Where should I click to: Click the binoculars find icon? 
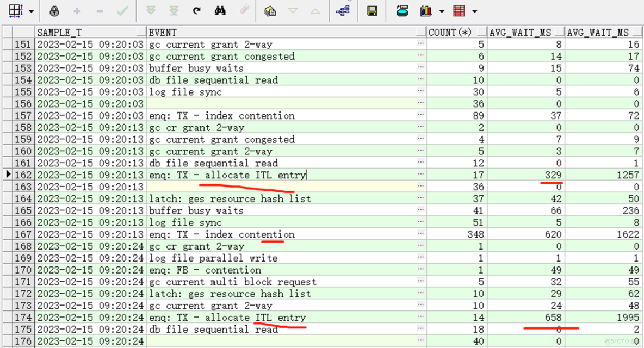(220, 11)
